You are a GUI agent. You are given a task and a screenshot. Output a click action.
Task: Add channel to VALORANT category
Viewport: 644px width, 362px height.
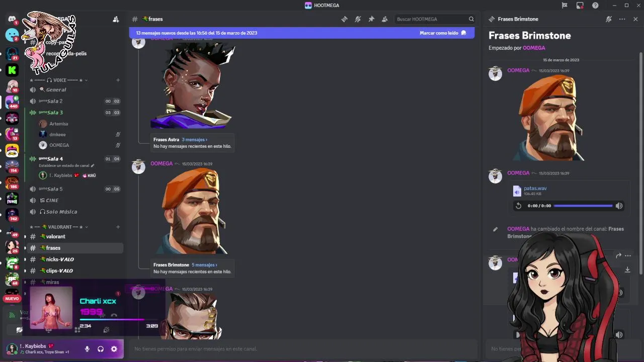click(x=118, y=227)
